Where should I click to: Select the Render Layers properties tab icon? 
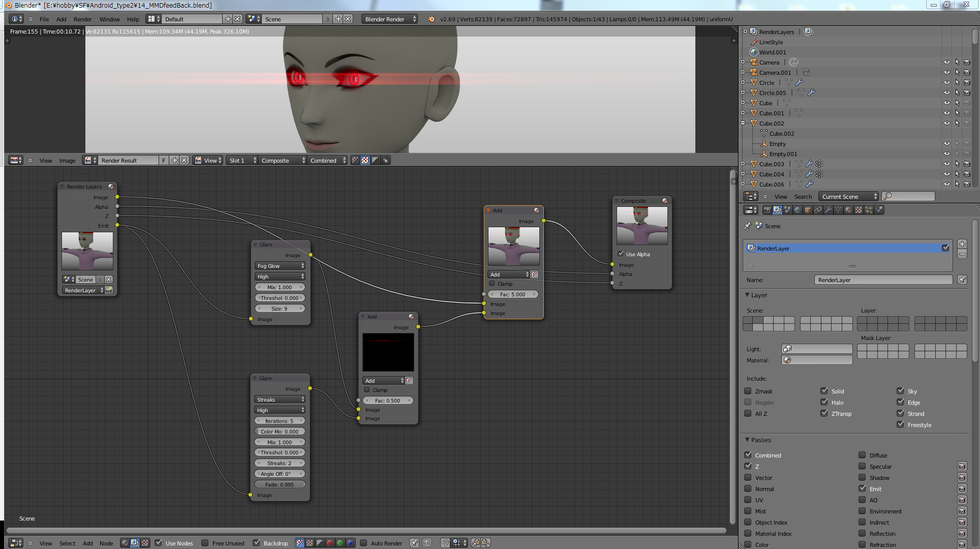point(777,210)
